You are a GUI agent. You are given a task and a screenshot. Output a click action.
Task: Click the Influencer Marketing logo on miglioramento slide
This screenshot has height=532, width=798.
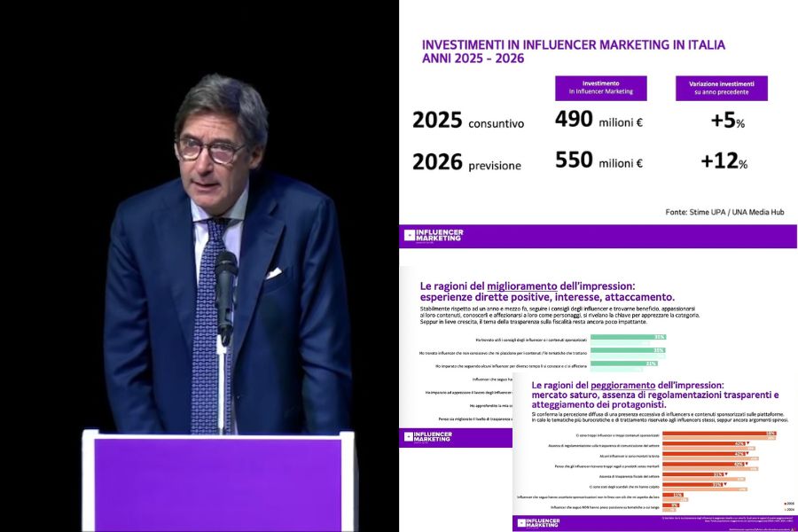pos(428,437)
